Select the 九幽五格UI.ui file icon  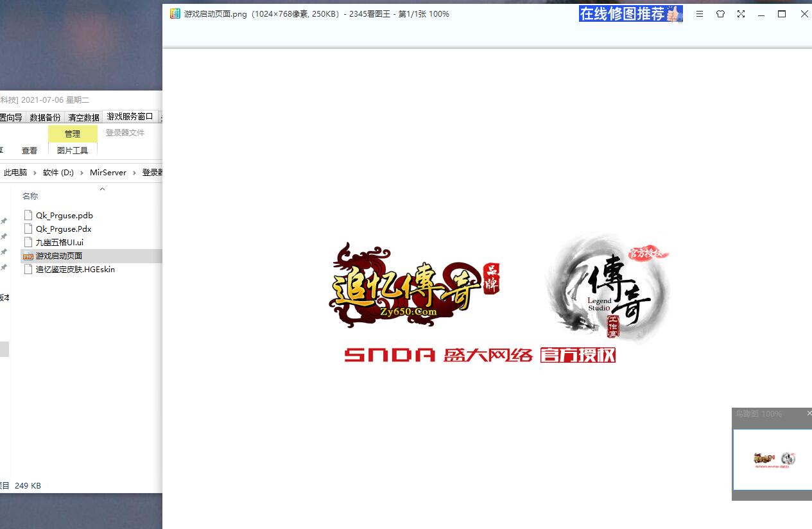(x=28, y=242)
